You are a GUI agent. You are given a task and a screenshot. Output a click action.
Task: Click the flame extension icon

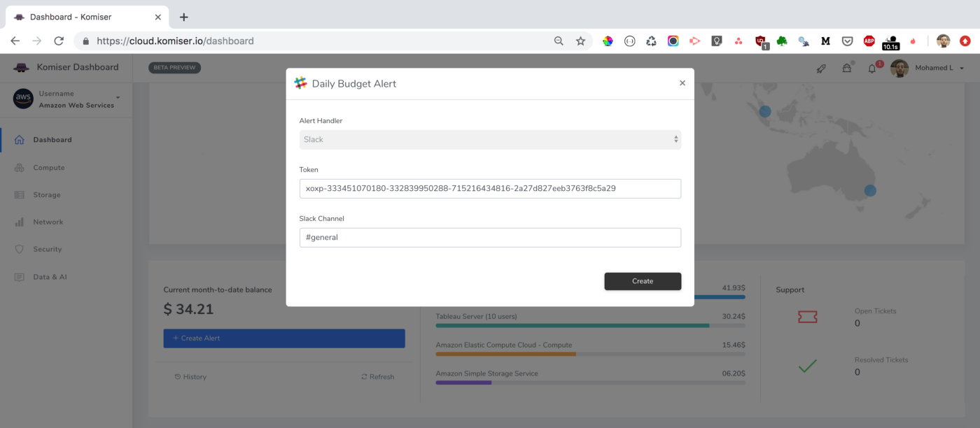coord(913,41)
